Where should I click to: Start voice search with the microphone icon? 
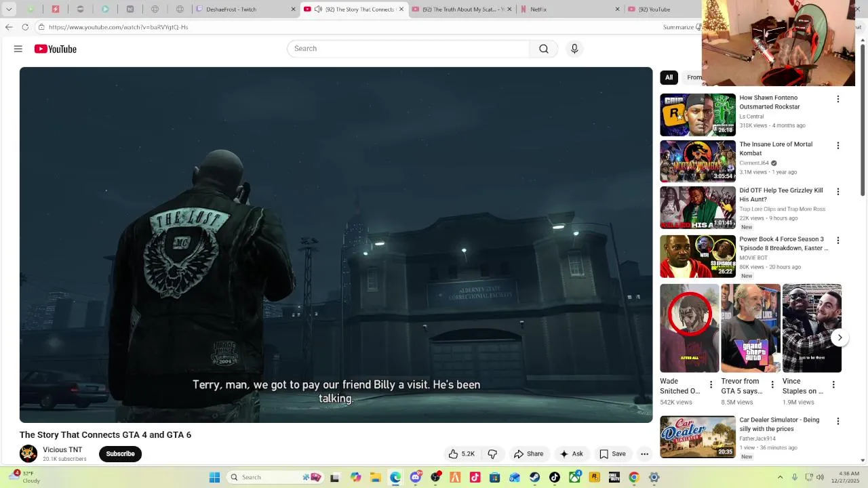click(574, 49)
